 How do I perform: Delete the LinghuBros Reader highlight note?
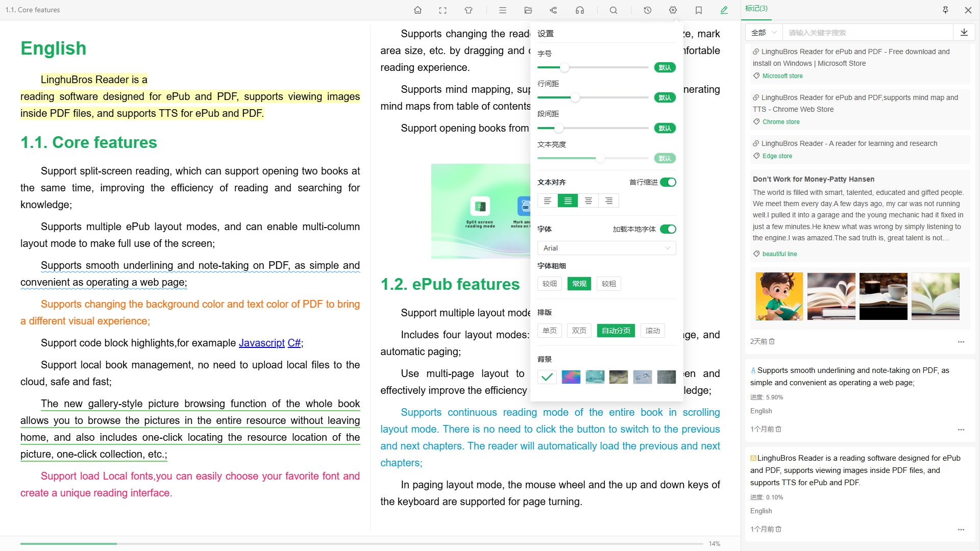(x=778, y=529)
